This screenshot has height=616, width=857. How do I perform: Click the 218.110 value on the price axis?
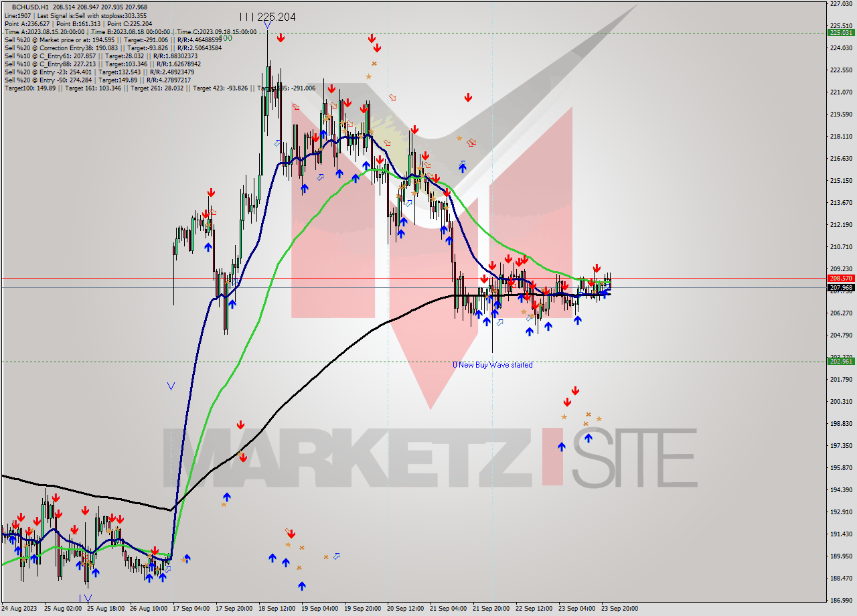point(840,137)
